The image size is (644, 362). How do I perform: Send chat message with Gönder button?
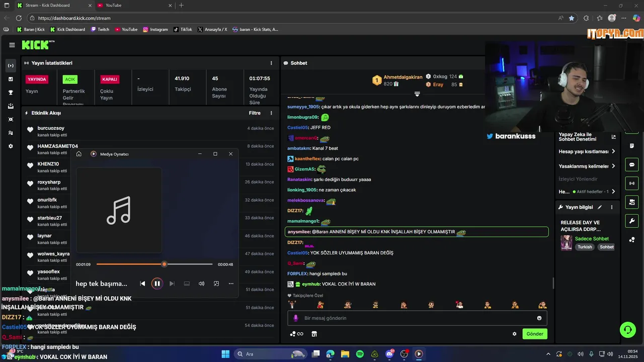tap(535, 334)
